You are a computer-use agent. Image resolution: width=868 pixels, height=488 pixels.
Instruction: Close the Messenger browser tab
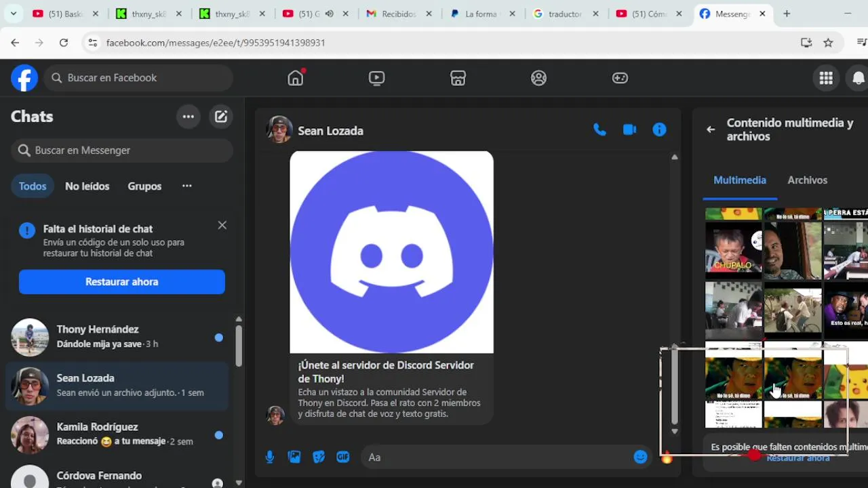762,14
